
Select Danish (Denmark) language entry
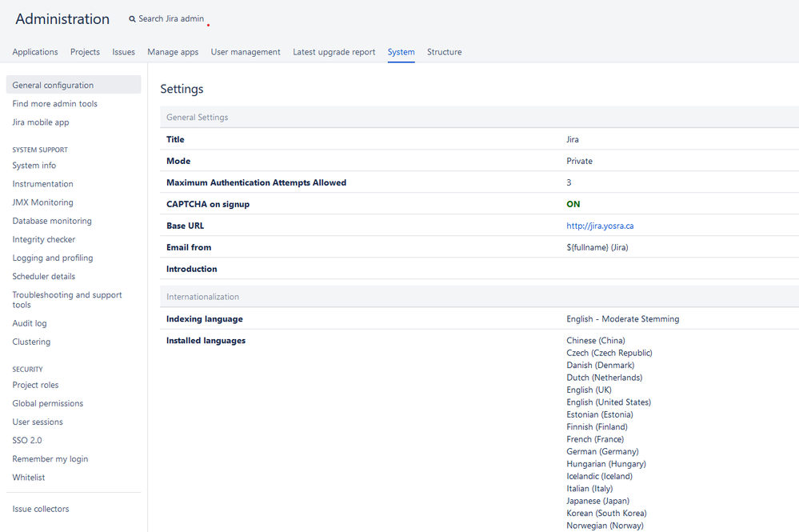tap(601, 366)
